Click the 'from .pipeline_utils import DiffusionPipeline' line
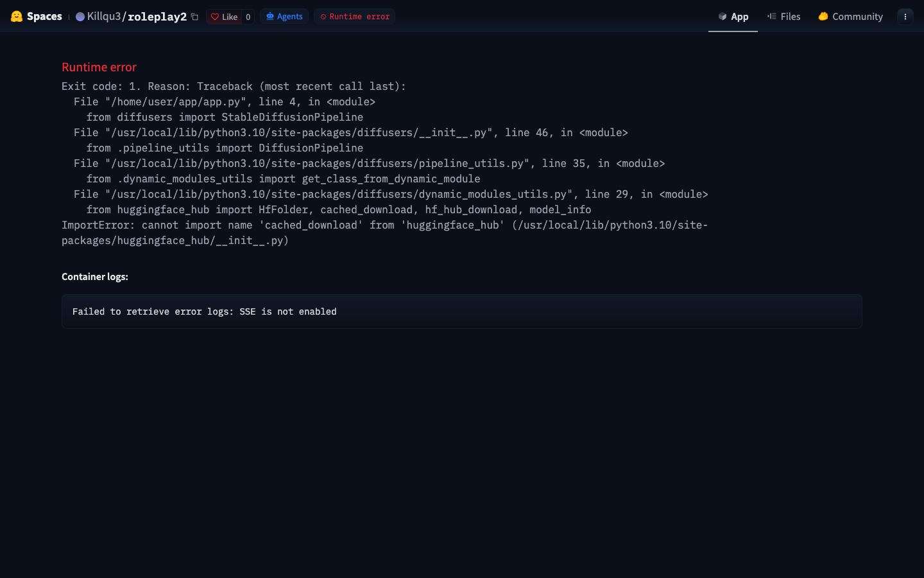924x578 pixels. (225, 148)
